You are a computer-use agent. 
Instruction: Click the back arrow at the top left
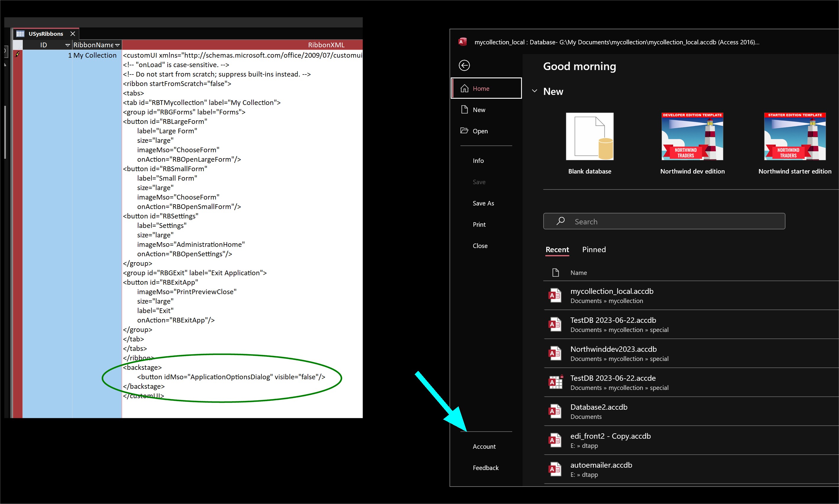[464, 65]
